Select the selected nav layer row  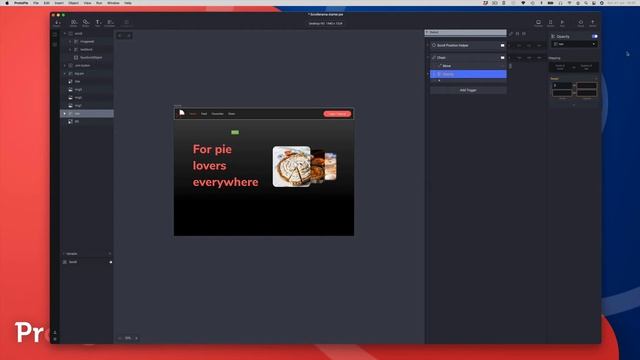[87, 113]
